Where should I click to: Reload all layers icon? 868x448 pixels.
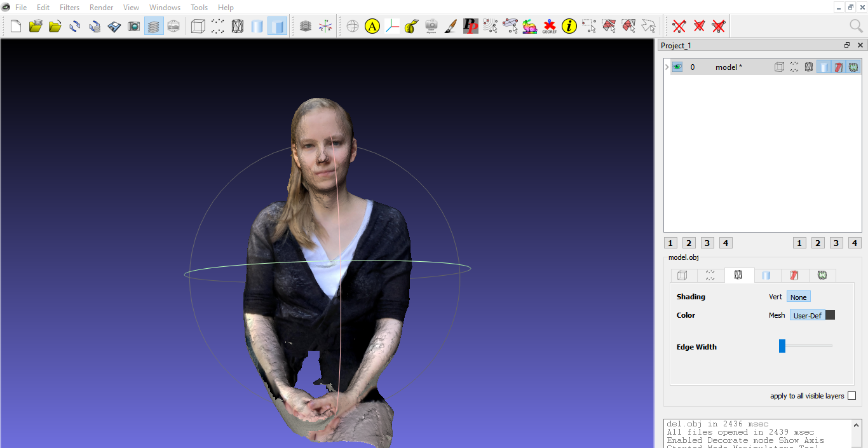click(95, 26)
